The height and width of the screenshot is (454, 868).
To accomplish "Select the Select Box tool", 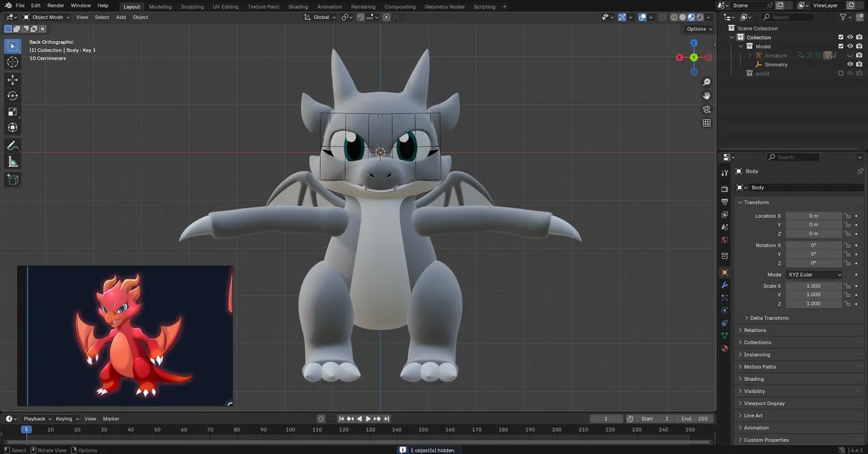I will pyautogui.click(x=12, y=46).
